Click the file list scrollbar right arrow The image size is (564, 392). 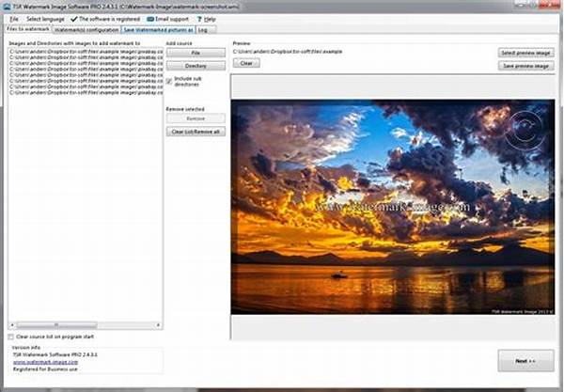(158, 325)
